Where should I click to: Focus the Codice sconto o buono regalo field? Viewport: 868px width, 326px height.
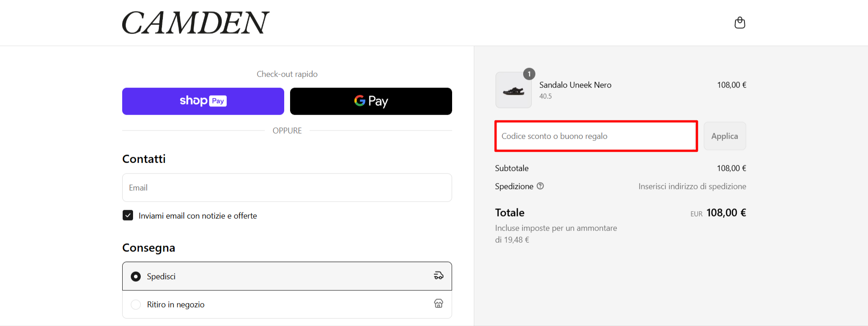(596, 136)
